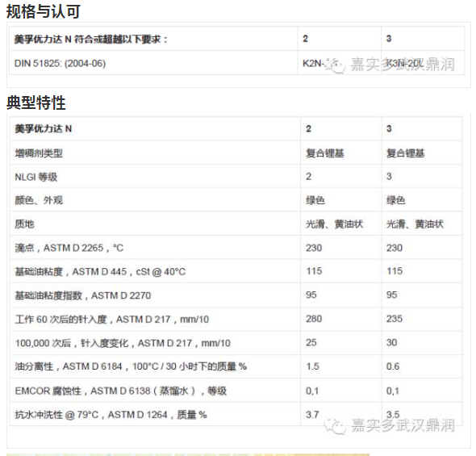
Task: Select water washout value 3.7
Action: click(x=312, y=414)
